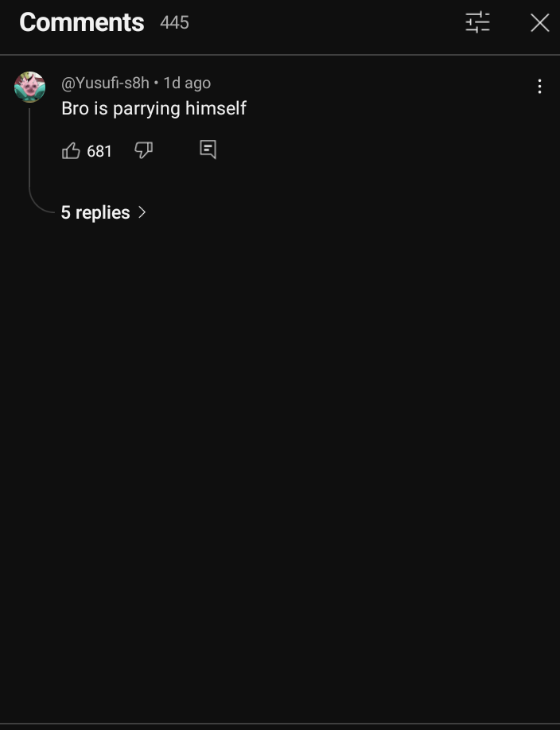Close the Comments panel
Image resolution: width=560 pixels, height=730 pixels.
click(x=539, y=22)
